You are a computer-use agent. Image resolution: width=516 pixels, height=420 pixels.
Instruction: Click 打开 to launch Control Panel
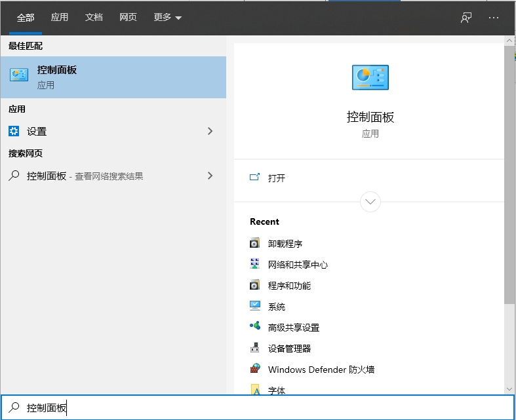point(276,178)
